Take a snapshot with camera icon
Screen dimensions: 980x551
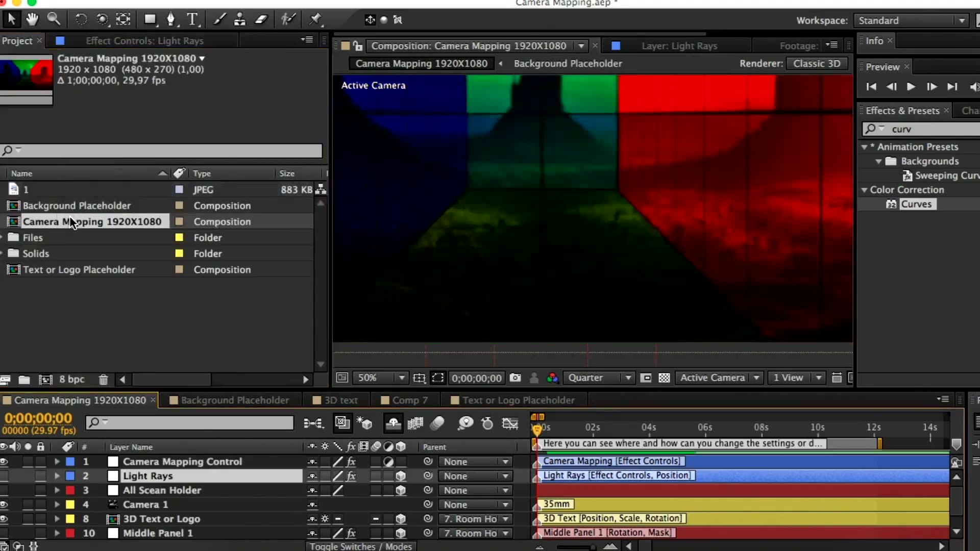(x=516, y=378)
